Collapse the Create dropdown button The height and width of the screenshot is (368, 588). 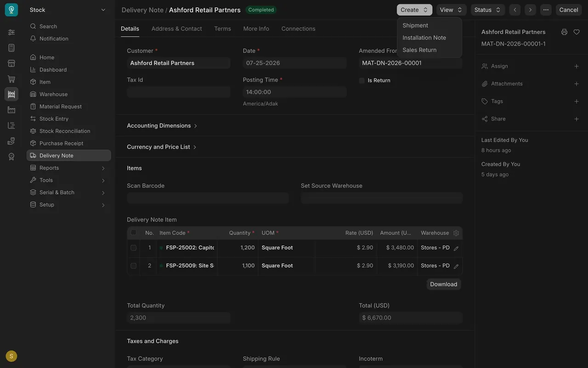click(414, 10)
